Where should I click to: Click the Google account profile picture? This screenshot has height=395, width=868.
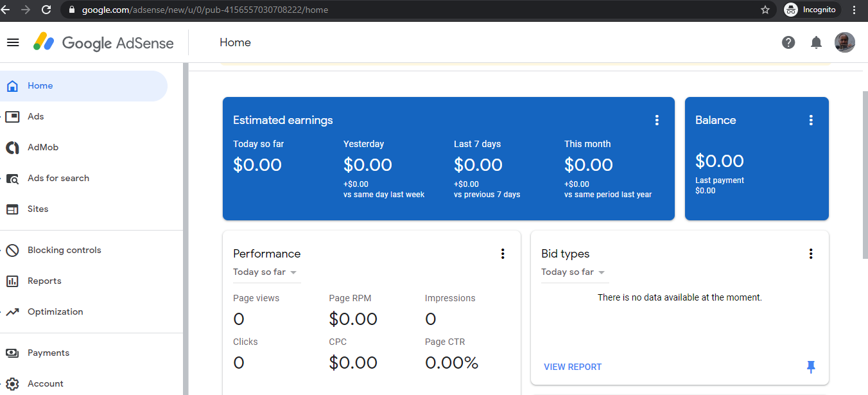tap(845, 42)
